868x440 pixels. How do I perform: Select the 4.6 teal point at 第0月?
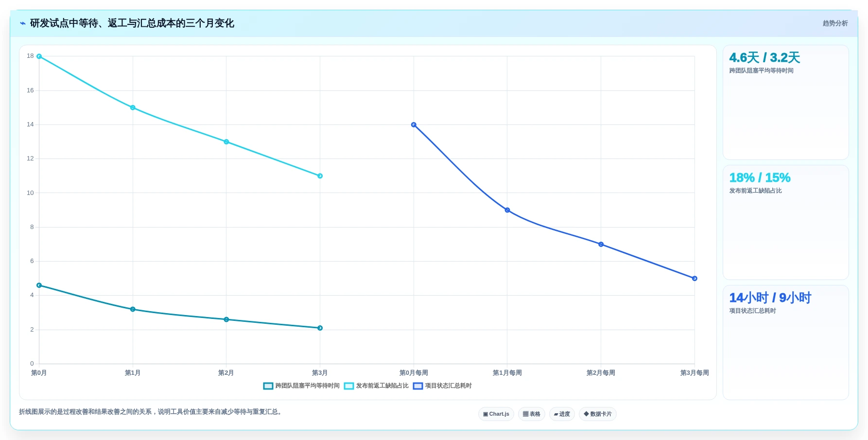pyautogui.click(x=39, y=285)
